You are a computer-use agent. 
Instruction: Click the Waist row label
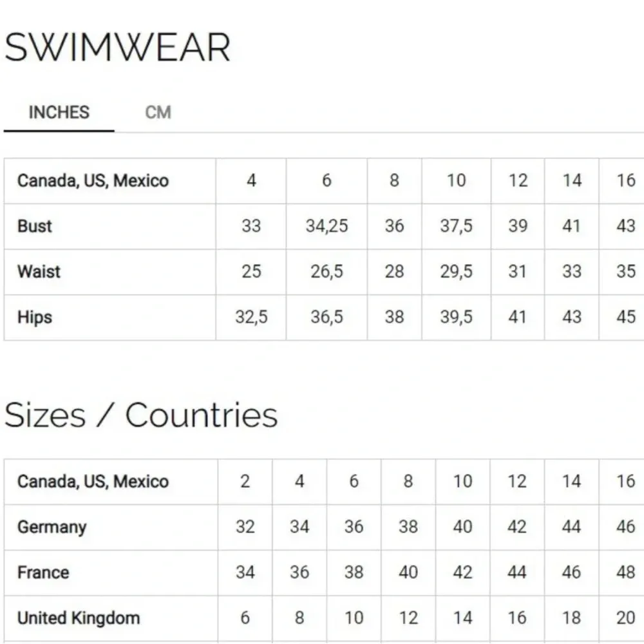[x=37, y=272]
